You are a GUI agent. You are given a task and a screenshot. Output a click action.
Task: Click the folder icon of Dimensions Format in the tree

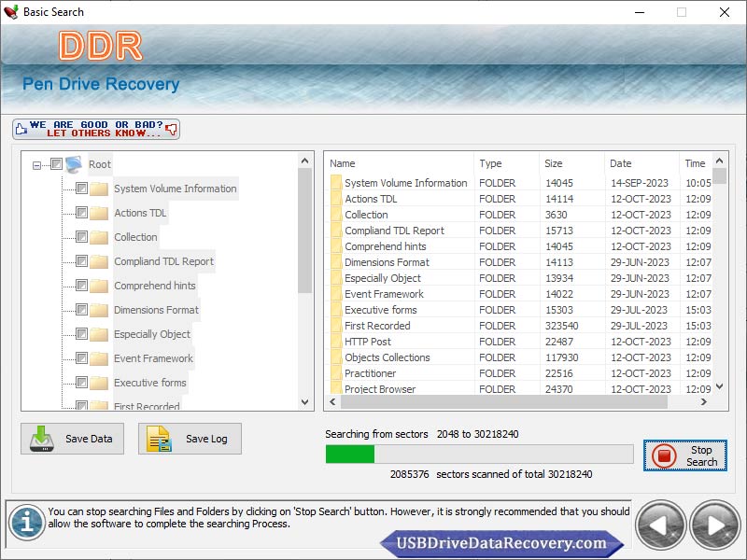point(99,310)
